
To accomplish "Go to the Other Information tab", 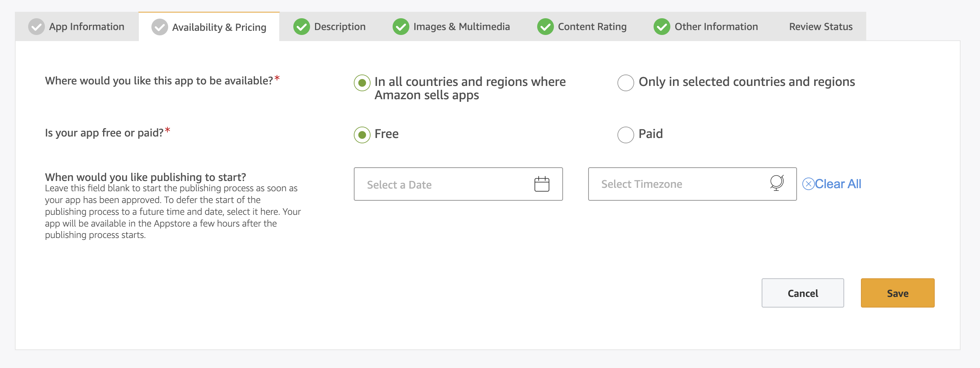I will point(716,27).
